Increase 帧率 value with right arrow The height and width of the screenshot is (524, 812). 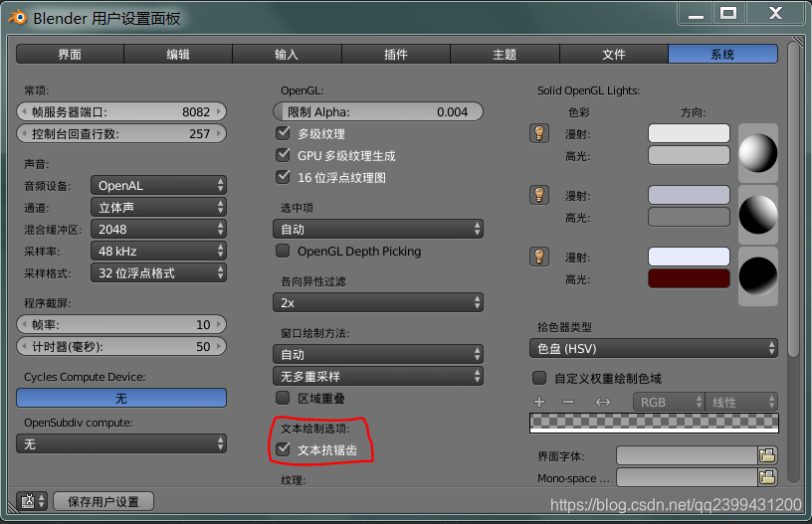pos(220,324)
